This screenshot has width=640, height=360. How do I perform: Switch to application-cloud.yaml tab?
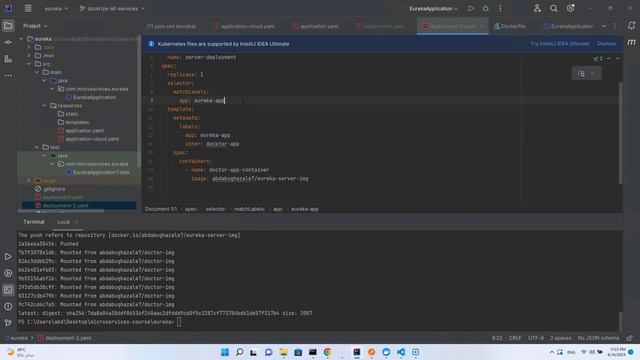(244, 26)
